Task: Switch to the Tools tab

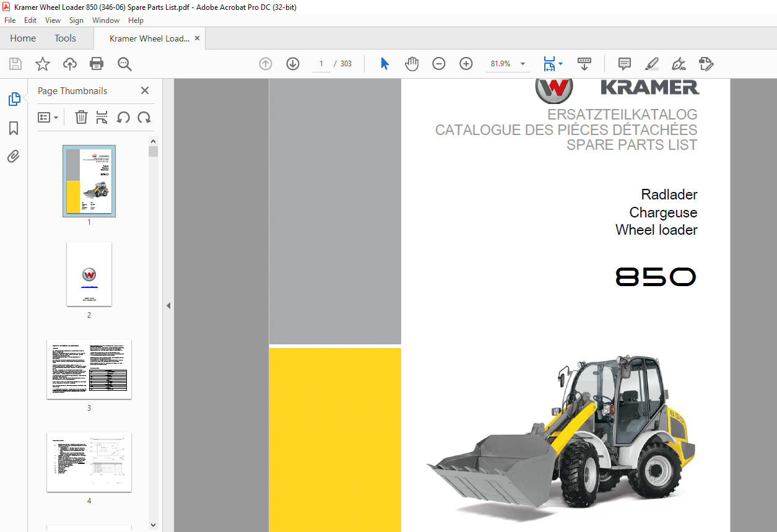Action: click(x=65, y=38)
